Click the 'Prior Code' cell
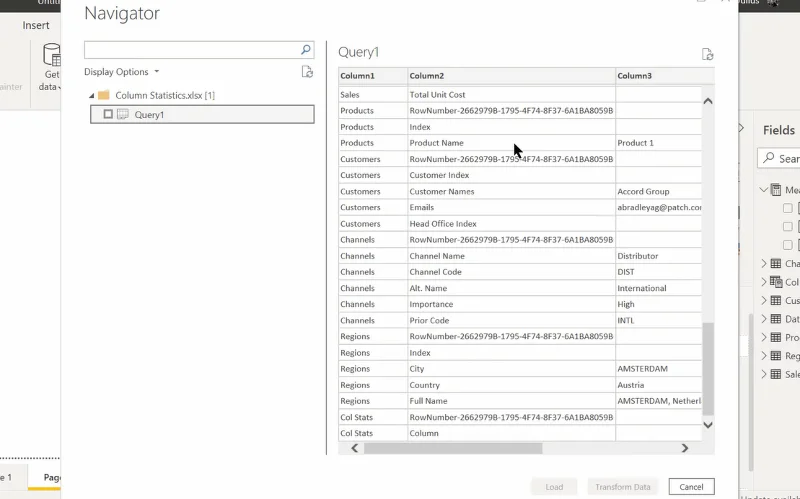The height and width of the screenshot is (499, 800). coord(511,320)
